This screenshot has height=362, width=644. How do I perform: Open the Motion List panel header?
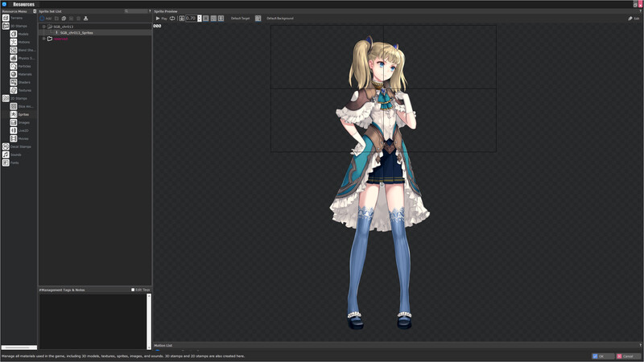tap(163, 346)
